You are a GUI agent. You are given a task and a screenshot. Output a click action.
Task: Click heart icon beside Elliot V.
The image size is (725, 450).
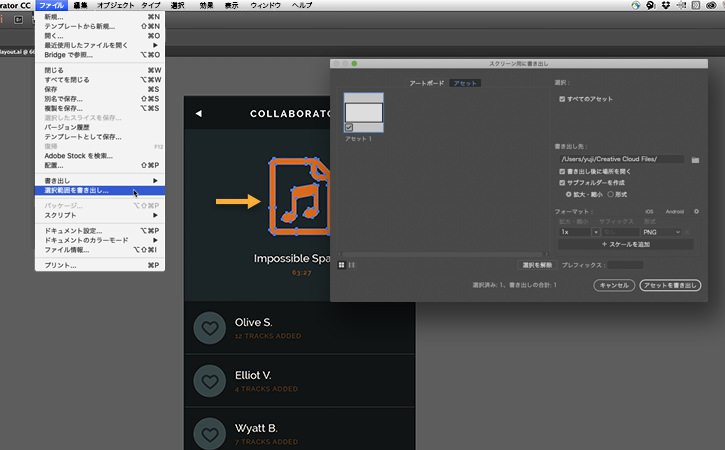[210, 382]
